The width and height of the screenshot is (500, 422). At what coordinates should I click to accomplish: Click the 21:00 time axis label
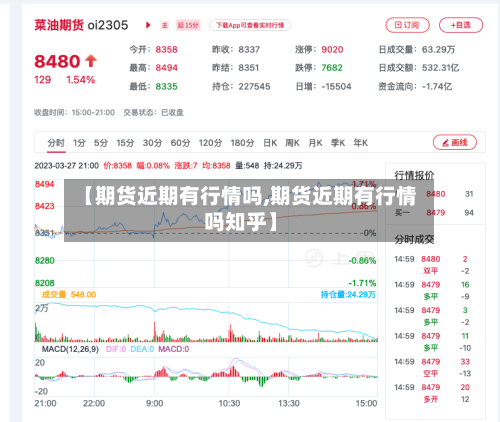tap(45, 404)
